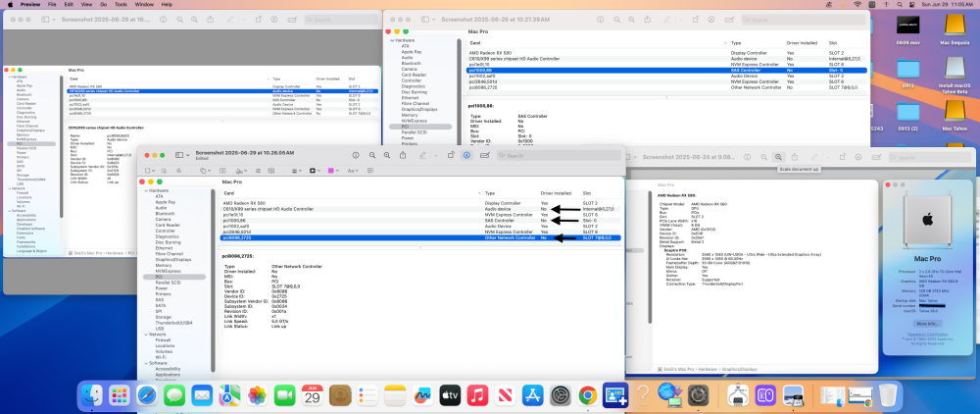Select the Mac Sequoia drive on desktop

tap(955, 29)
